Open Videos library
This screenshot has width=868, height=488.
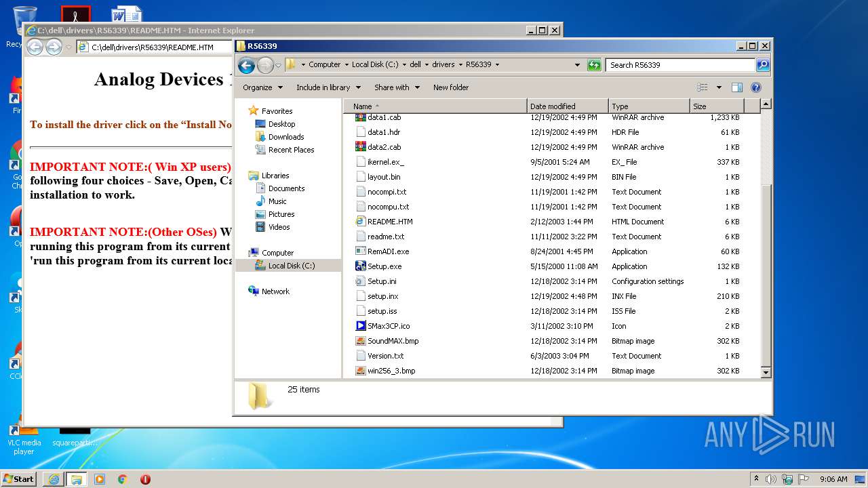279,227
